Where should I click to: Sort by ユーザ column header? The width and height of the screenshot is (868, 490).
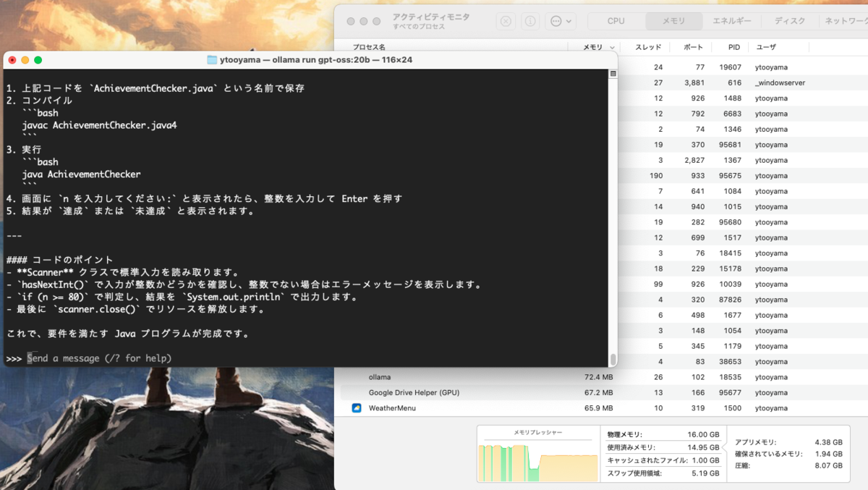[766, 47]
